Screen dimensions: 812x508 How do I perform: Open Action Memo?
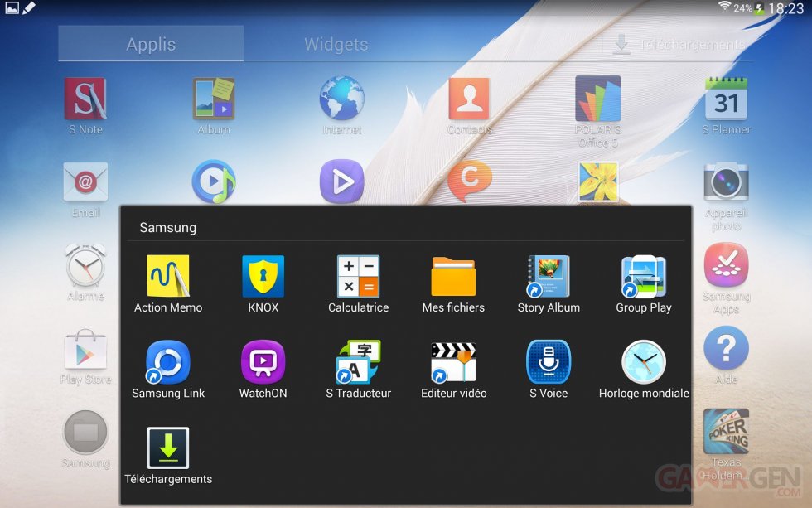(x=169, y=278)
